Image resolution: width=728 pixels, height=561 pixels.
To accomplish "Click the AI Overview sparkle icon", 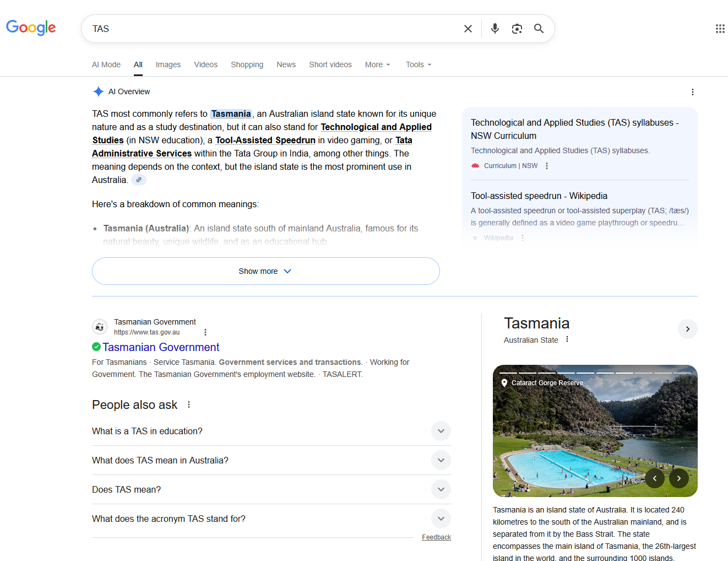I will (99, 91).
